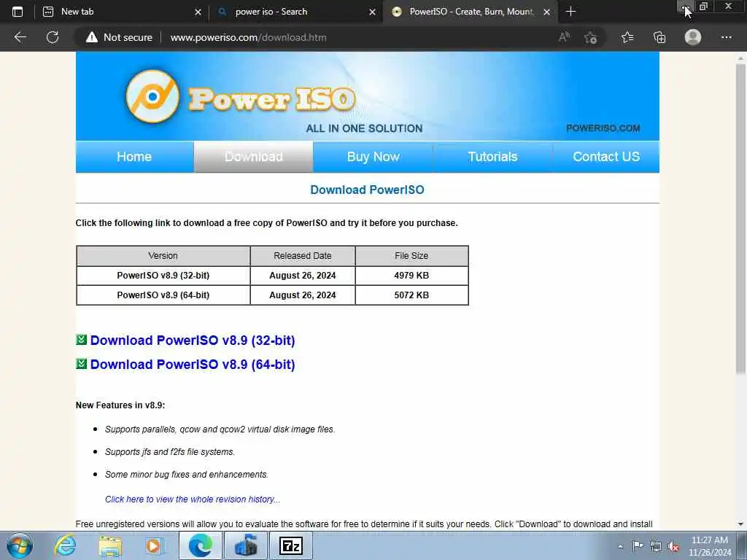Open the Favorites list icon
747x560 pixels.
627,37
